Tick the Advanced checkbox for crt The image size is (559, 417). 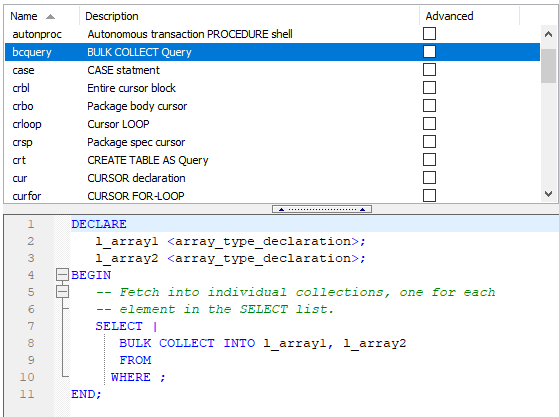coord(429,160)
